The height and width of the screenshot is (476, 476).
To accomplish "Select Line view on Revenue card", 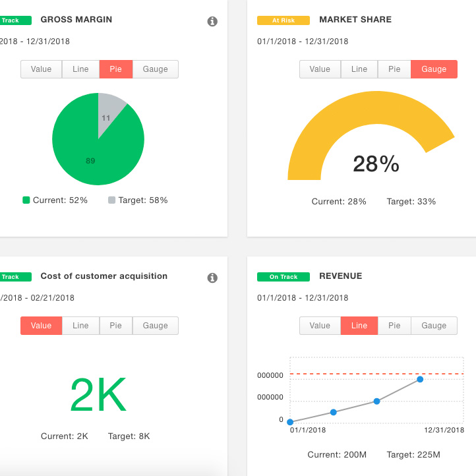I will coord(359,326).
